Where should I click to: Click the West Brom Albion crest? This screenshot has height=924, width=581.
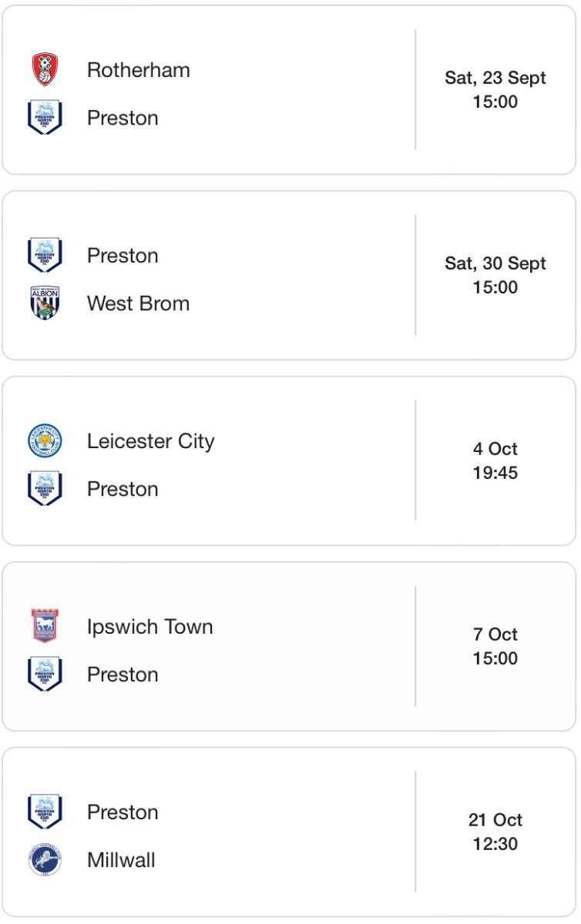pyautogui.click(x=45, y=303)
